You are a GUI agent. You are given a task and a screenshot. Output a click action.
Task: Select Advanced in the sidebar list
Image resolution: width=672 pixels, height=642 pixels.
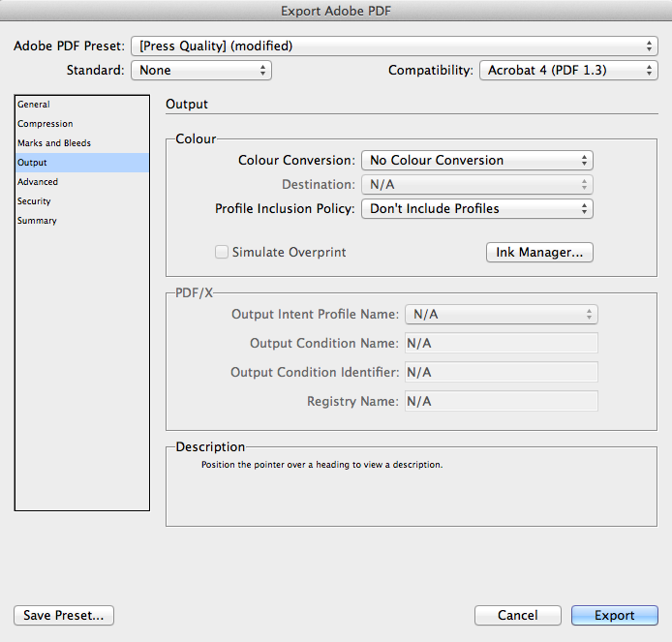(82, 182)
